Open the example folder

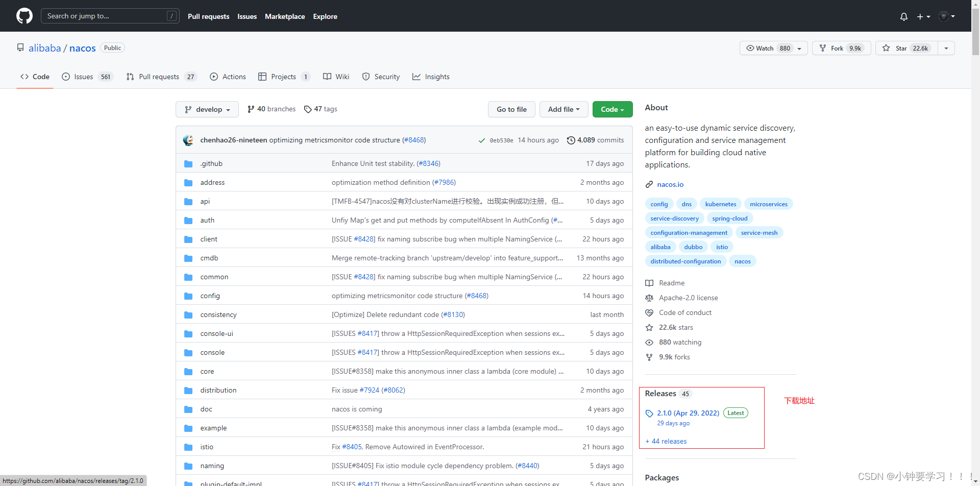[x=213, y=428]
